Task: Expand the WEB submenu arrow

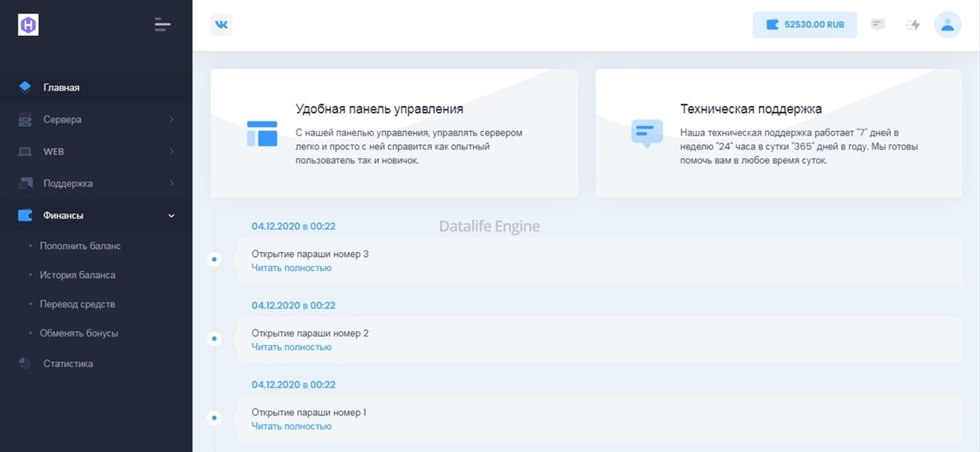Action: point(171,152)
